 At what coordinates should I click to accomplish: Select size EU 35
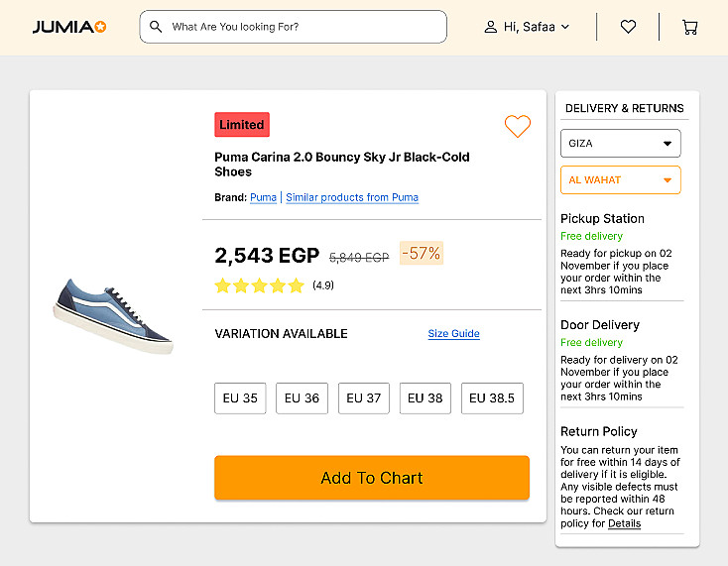click(x=240, y=398)
